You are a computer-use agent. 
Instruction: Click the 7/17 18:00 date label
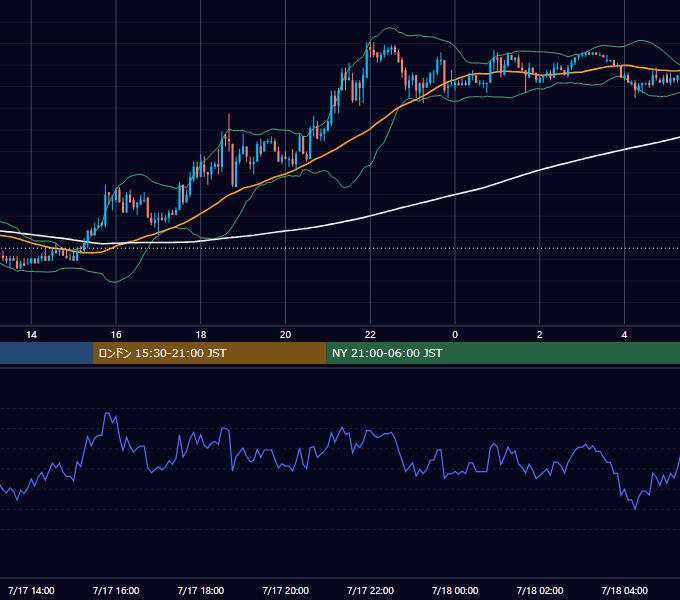point(201,590)
